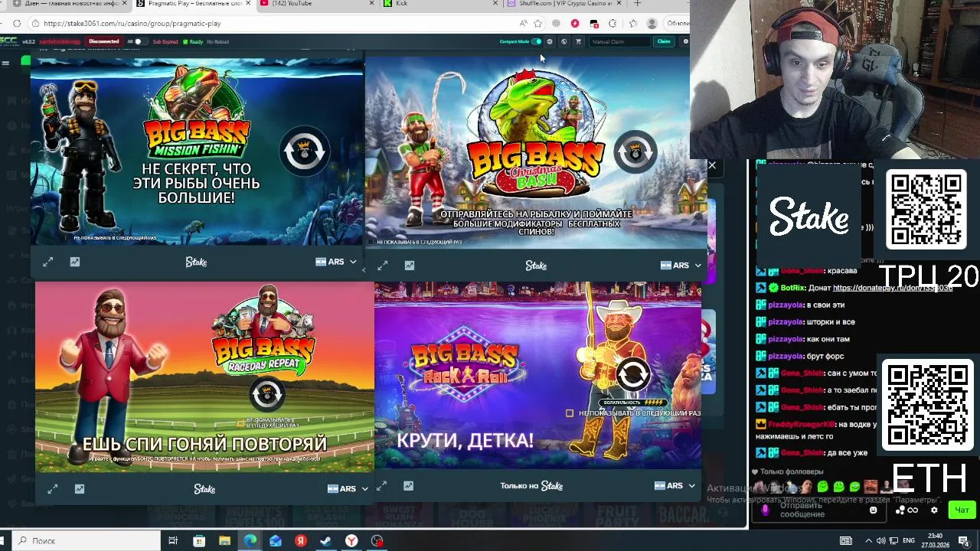Viewport: 980px width, 551px height.
Task: Open chat settings gear icon
Action: pos(934,510)
